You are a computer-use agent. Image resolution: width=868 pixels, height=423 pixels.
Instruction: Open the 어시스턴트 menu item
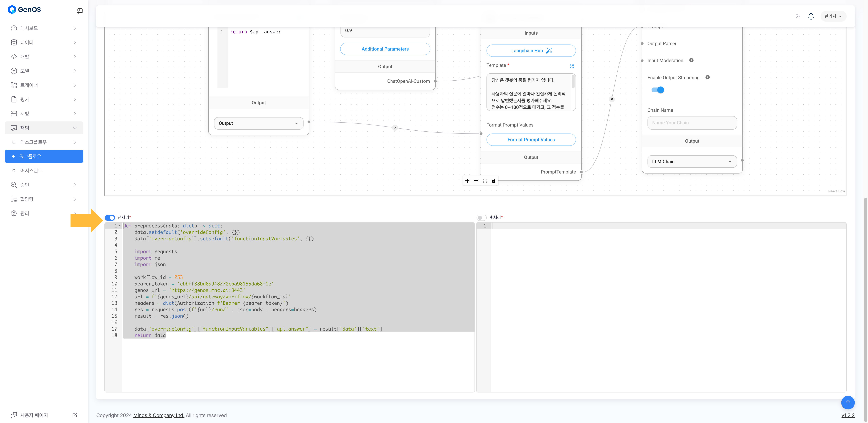[31, 171]
